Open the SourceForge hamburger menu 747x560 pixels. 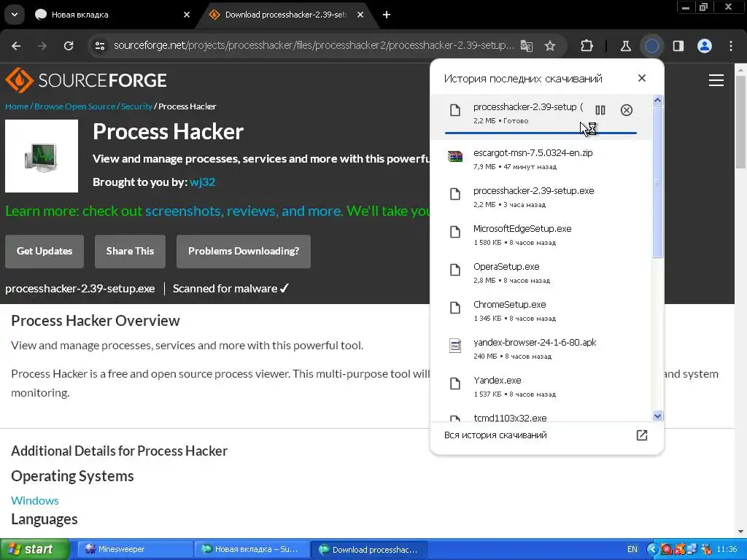[x=716, y=80]
